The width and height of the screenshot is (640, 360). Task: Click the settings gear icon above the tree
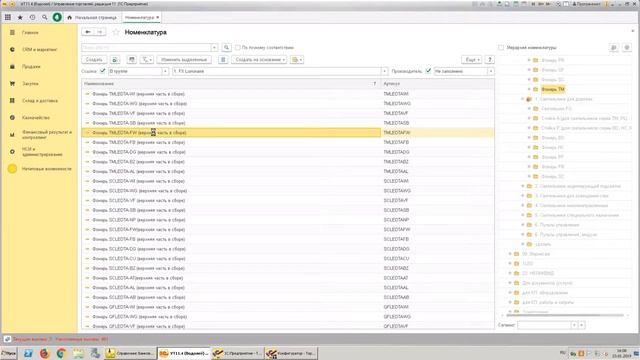[x=627, y=48]
